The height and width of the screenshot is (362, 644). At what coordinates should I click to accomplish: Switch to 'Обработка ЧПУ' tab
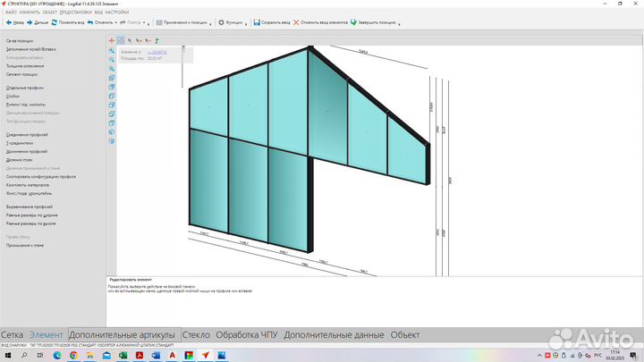click(247, 334)
